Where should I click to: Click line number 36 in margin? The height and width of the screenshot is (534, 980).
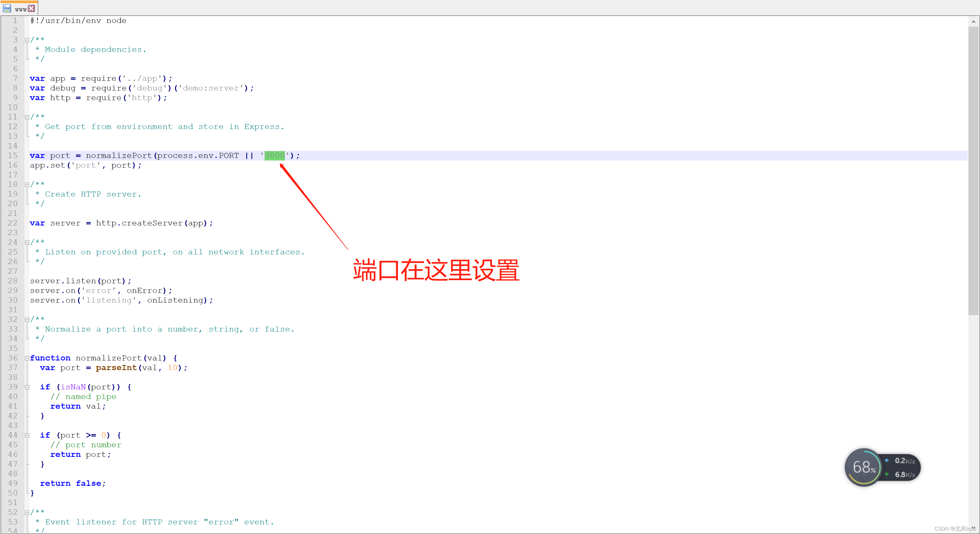[x=12, y=358]
